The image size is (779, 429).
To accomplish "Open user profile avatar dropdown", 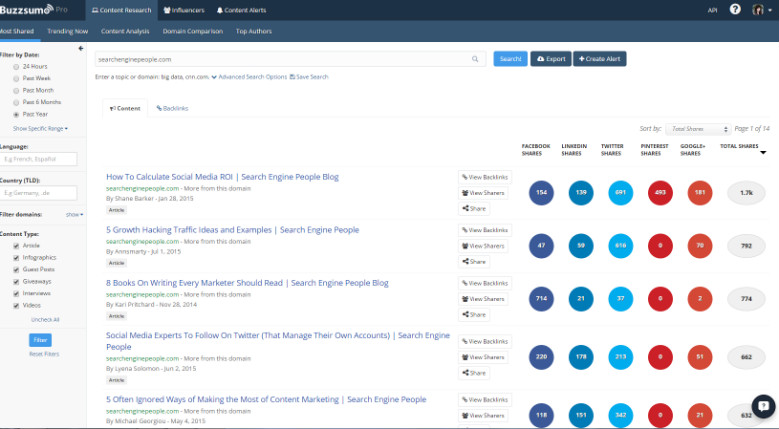I will (x=759, y=9).
